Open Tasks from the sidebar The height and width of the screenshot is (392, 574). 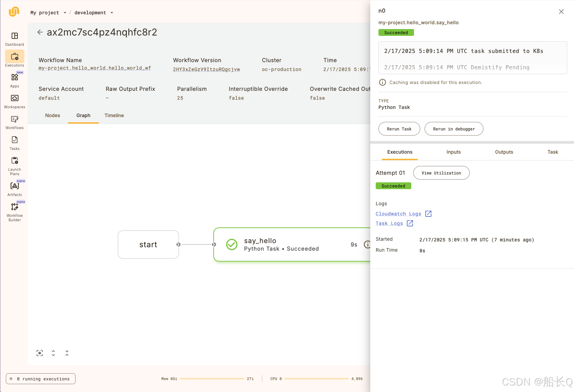click(x=14, y=143)
